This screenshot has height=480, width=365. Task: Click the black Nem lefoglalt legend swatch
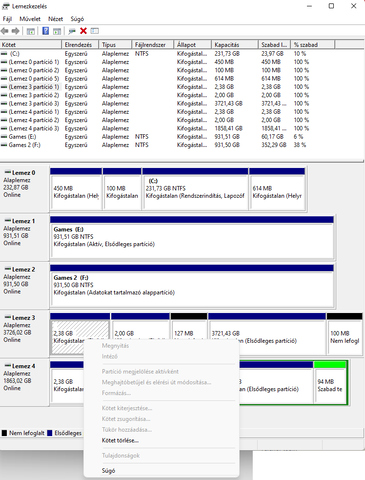click(x=4, y=433)
